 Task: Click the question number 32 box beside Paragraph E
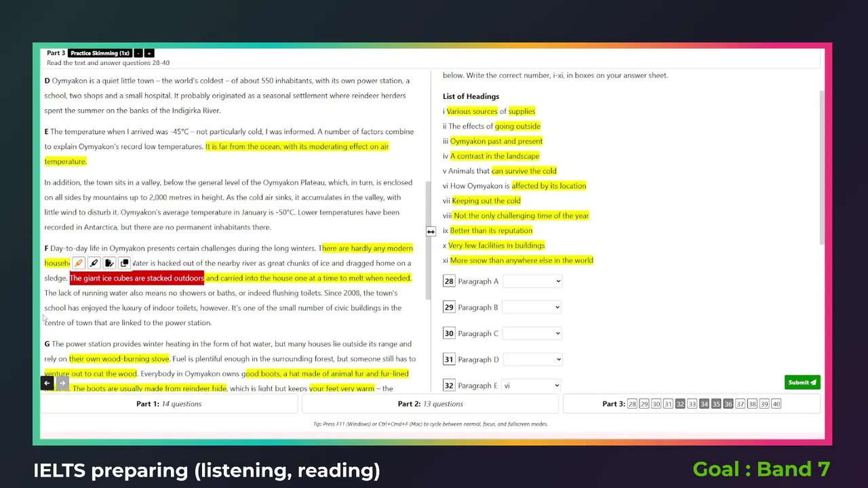(x=449, y=386)
